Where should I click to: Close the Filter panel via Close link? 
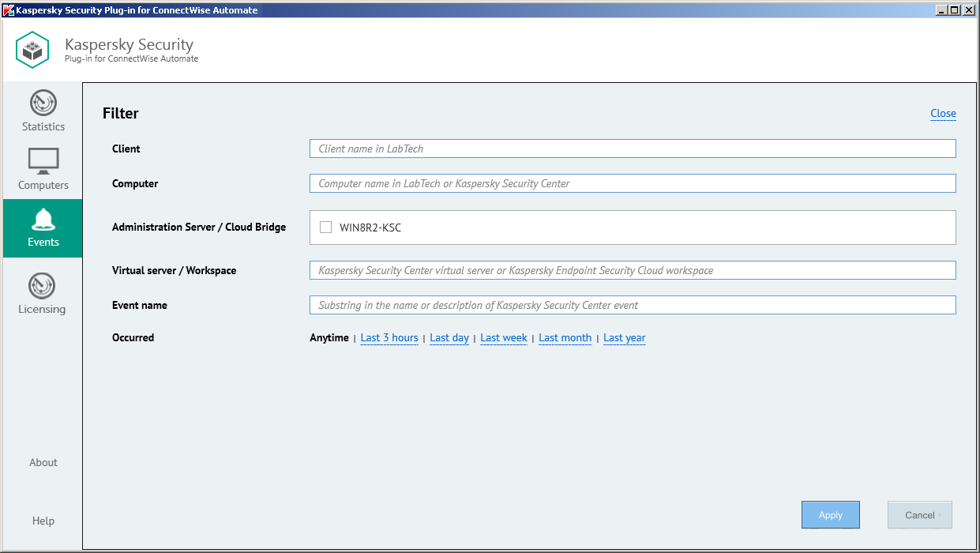(943, 113)
